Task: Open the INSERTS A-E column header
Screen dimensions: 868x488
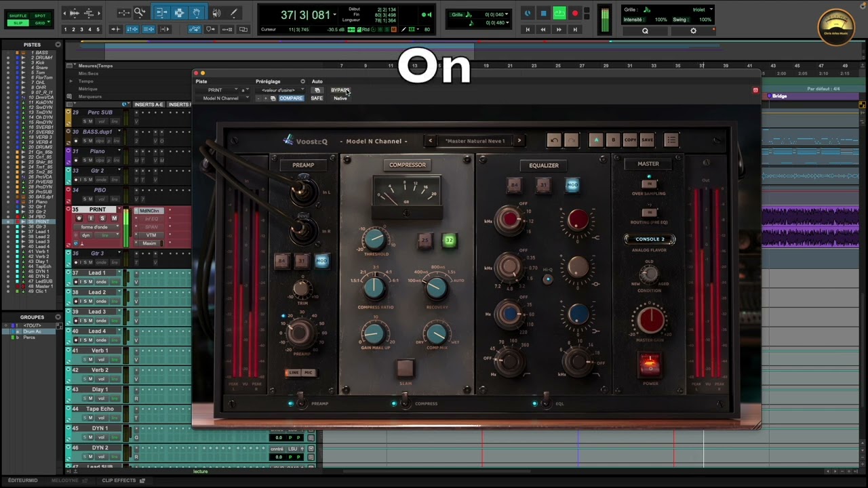Action: tap(149, 104)
